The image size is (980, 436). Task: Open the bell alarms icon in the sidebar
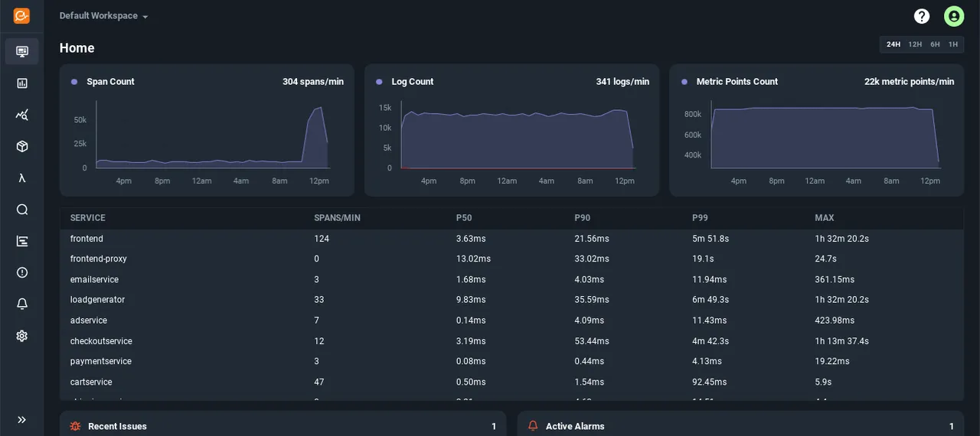(x=22, y=304)
